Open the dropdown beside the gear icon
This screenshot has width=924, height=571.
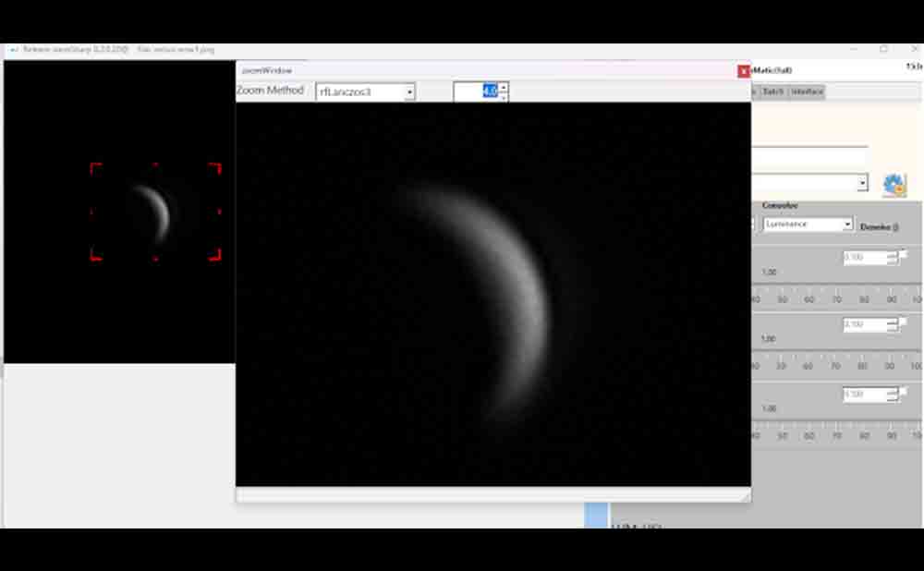point(862,184)
